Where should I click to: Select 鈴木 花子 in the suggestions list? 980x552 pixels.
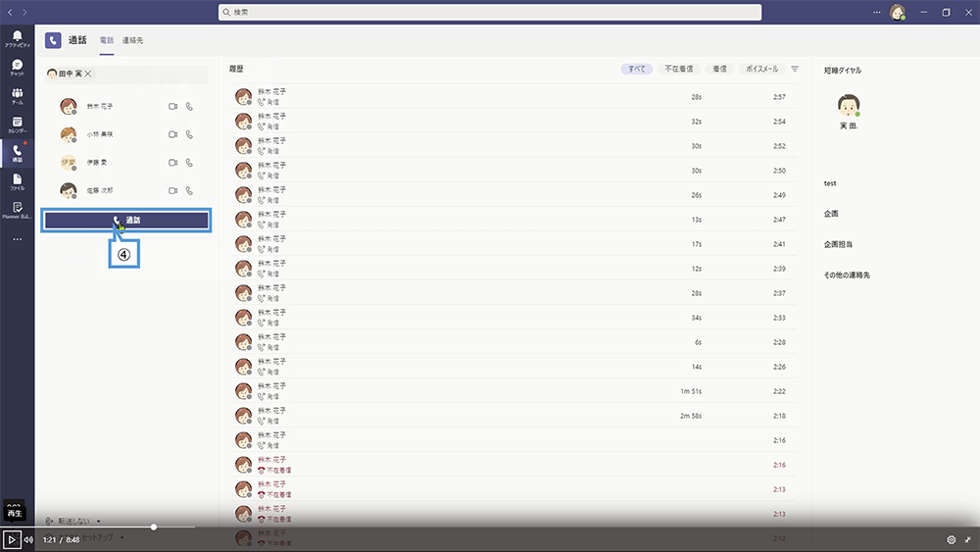tap(126, 106)
